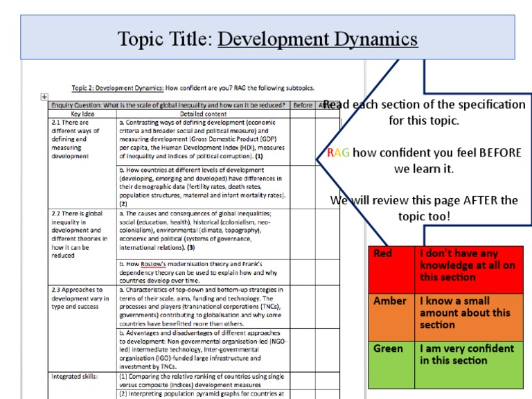Click the 'Before' column header
The width and height of the screenshot is (532, 399).
(303, 105)
